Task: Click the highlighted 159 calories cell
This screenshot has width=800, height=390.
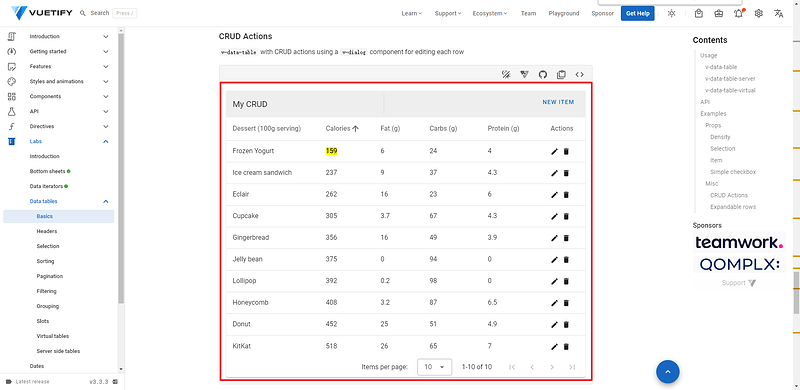Action: pos(332,151)
